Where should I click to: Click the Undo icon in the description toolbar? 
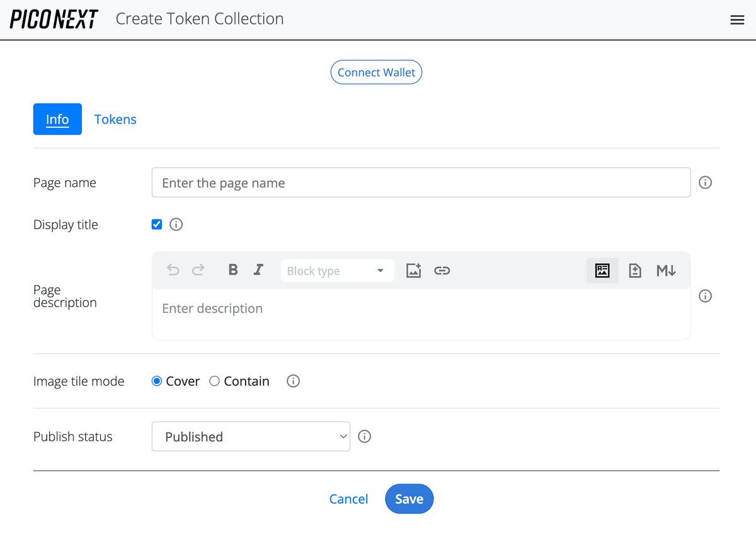point(173,270)
